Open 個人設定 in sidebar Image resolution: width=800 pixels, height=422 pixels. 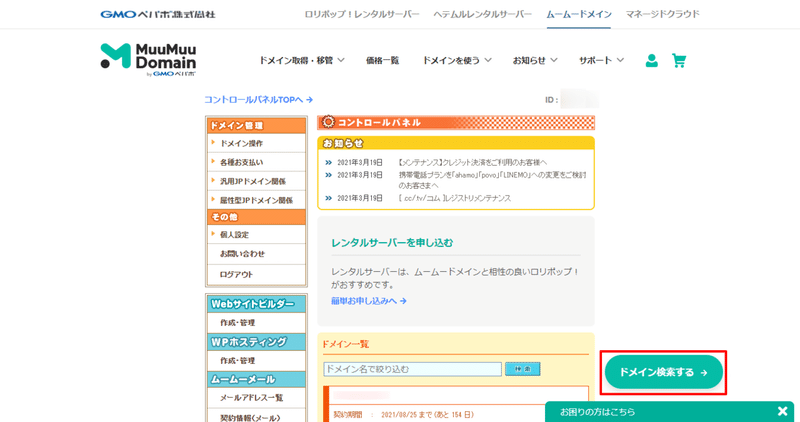256,235
